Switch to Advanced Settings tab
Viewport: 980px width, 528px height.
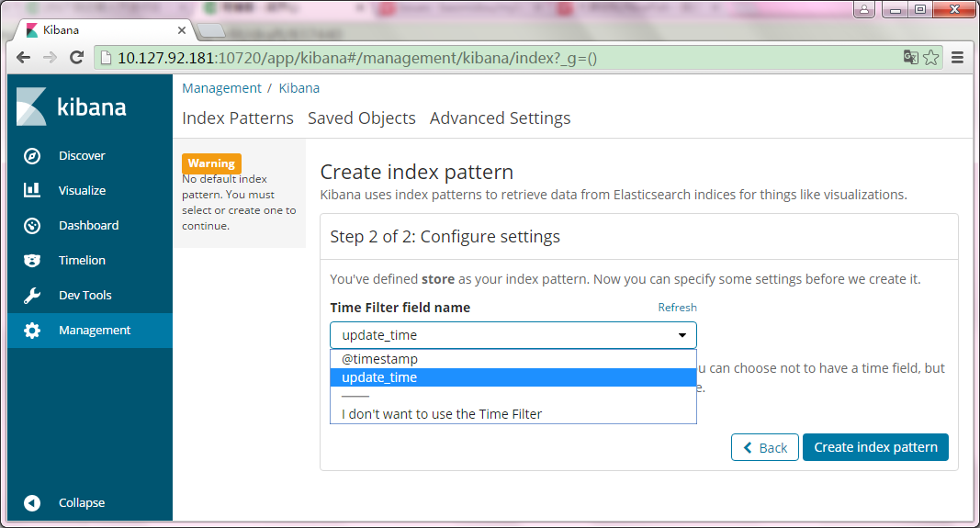click(500, 118)
